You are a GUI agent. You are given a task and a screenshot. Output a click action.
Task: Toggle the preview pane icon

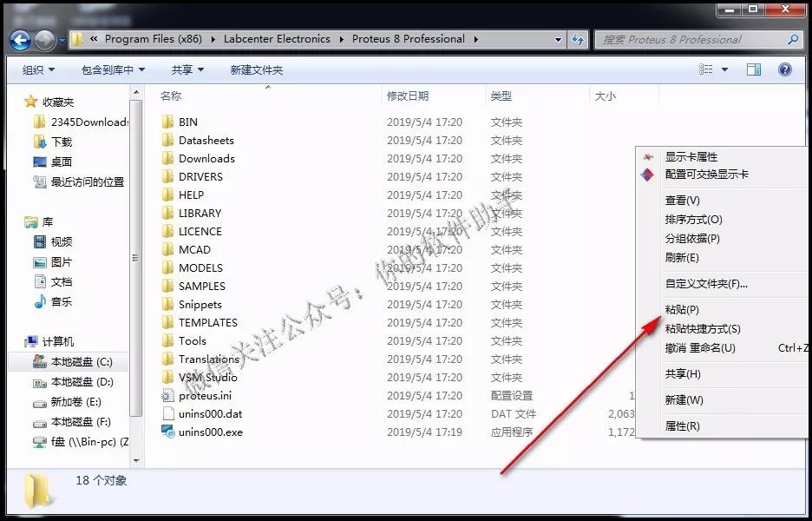754,69
